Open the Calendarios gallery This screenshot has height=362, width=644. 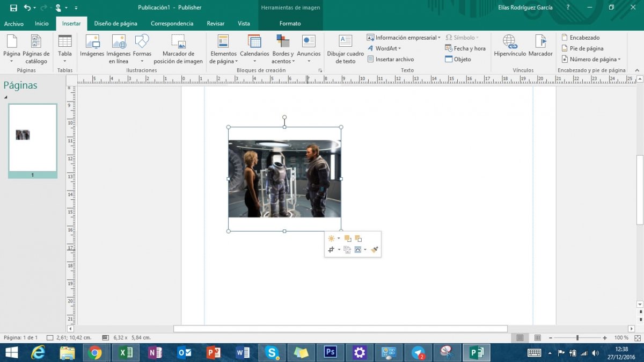click(254, 49)
